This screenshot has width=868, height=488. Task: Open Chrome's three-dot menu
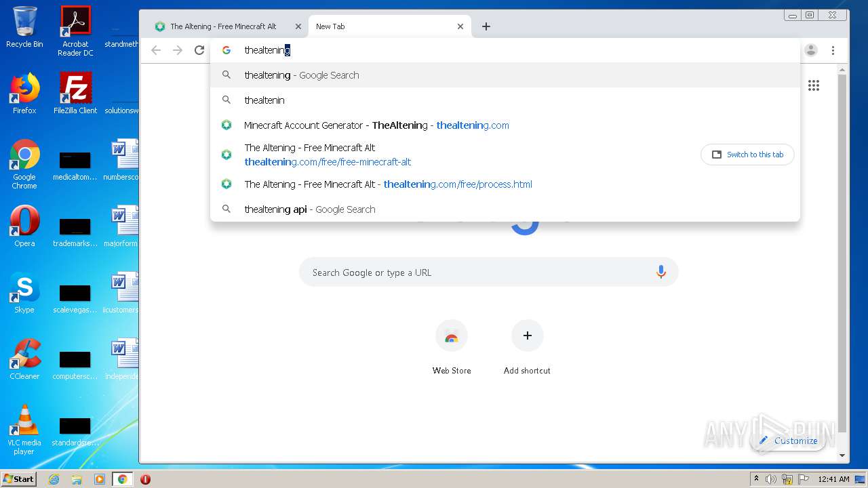point(833,50)
